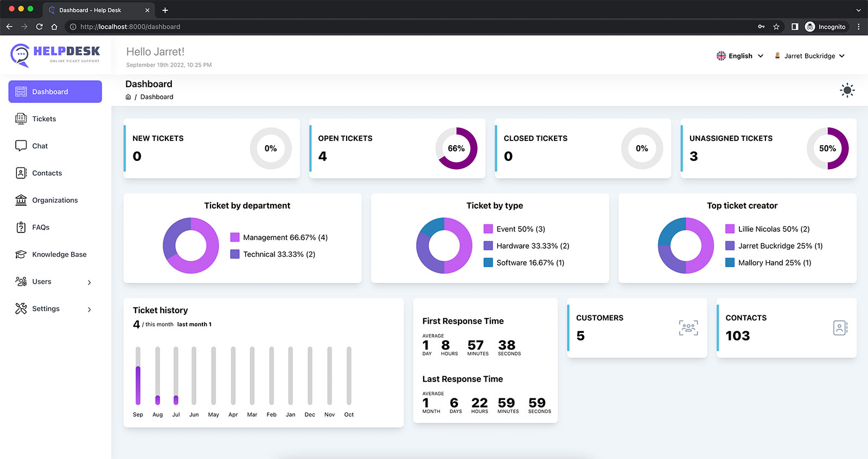Expand the Settings submenu chevron
868x459 pixels.
pyautogui.click(x=90, y=309)
